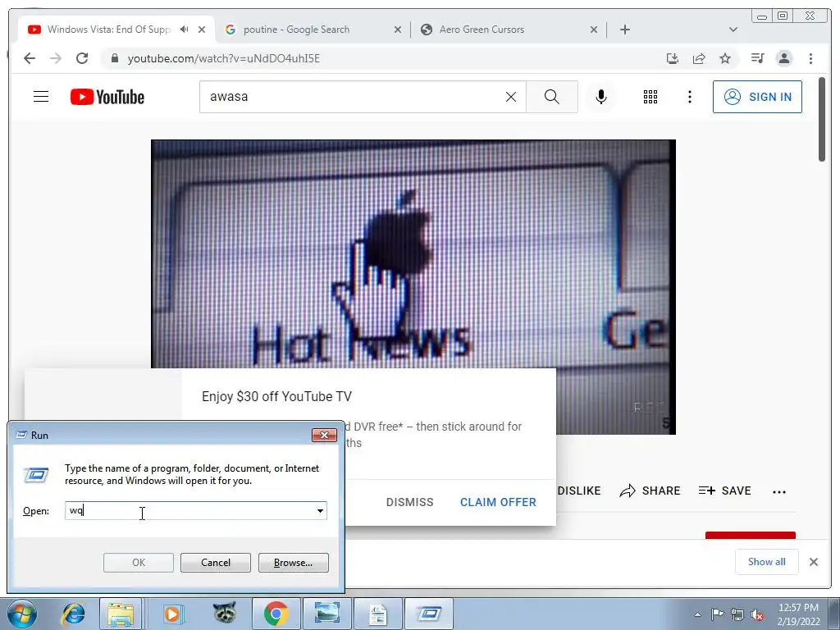Run the YouTube search with magnifier button
This screenshot has width=840, height=630.
click(552, 97)
